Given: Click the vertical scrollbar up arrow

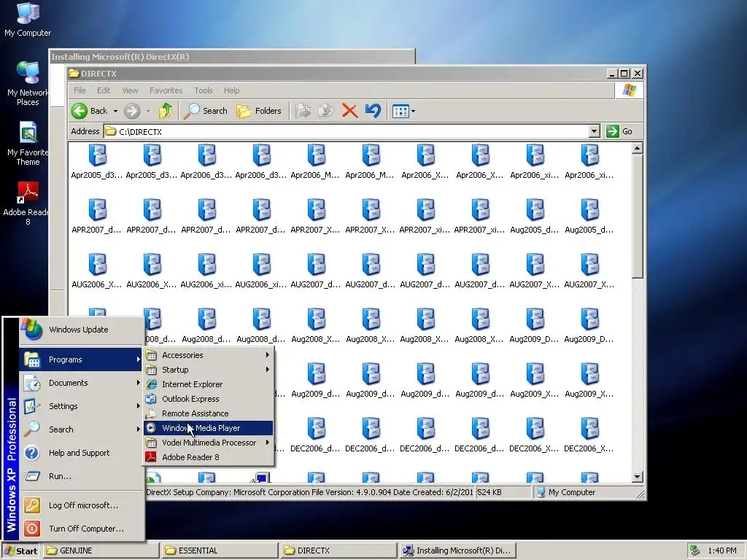Looking at the screenshot, I should point(638,148).
